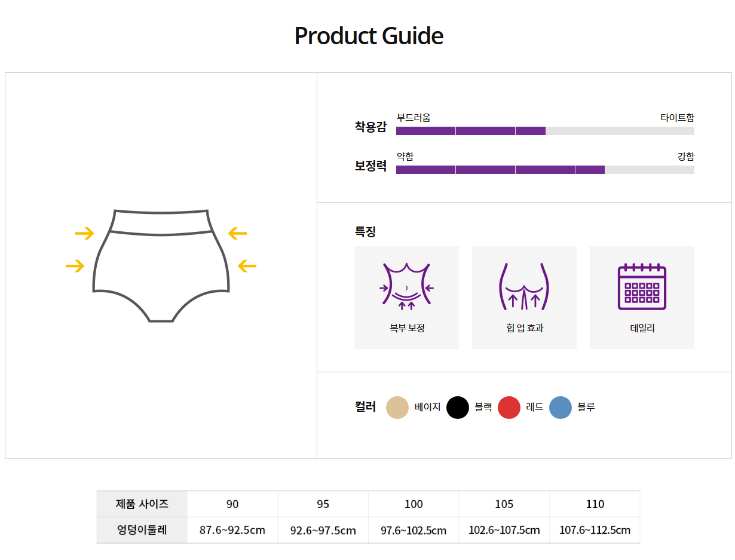Viewport: 735px width, 560px height.
Task: Click the 제품 사이즈 row header
Action: [142, 504]
